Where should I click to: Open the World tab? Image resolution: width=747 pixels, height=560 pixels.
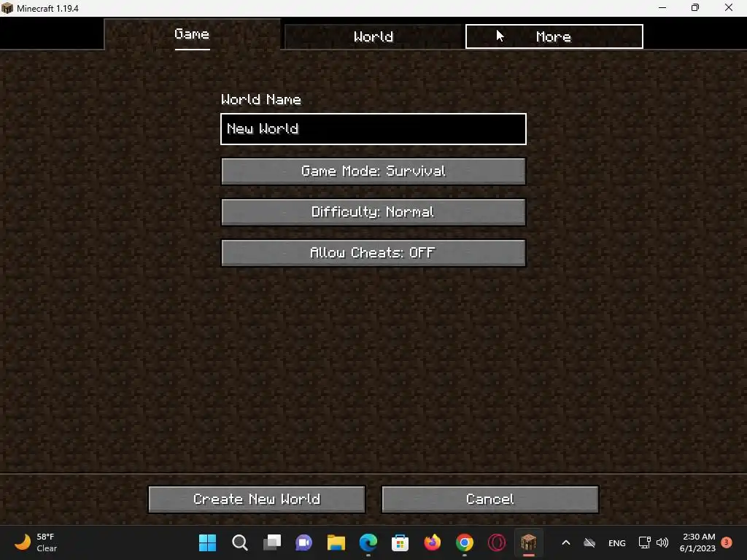373,36
